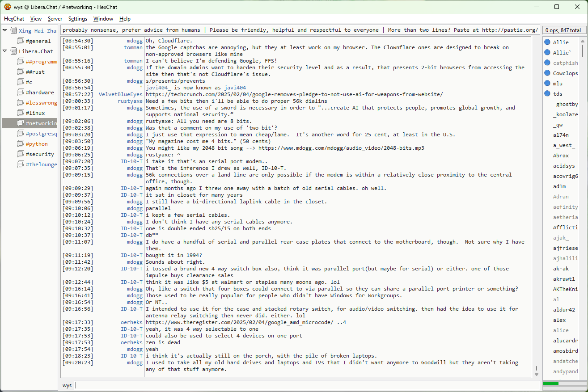Click the message input box
The height and width of the screenshot is (392, 588).
(x=307, y=385)
